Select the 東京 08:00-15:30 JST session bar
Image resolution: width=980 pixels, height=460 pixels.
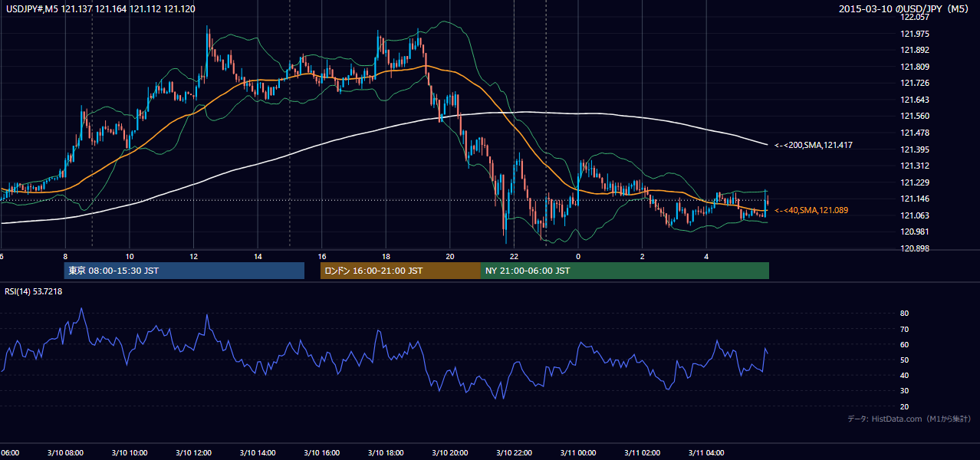tap(184, 271)
